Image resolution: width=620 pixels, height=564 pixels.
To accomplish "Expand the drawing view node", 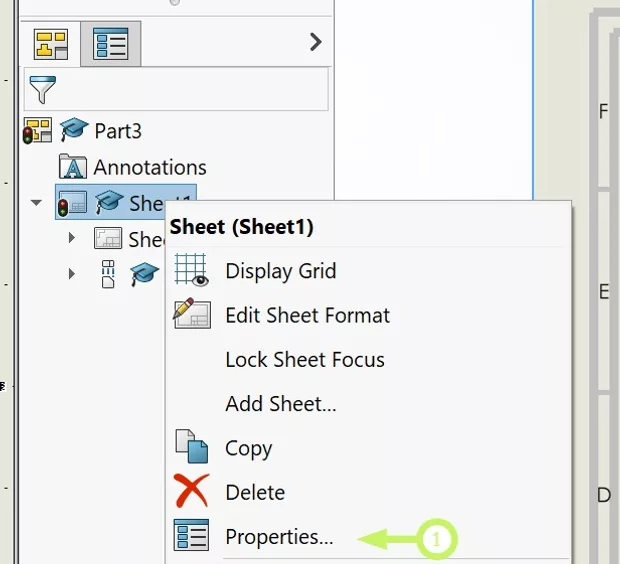I will point(71,273).
